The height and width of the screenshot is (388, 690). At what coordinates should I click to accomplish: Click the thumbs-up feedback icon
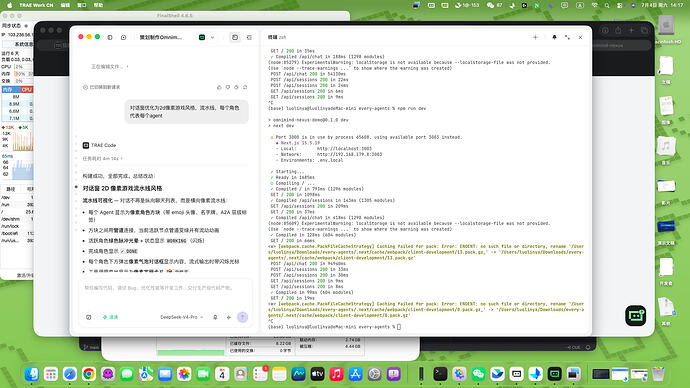(x=219, y=87)
